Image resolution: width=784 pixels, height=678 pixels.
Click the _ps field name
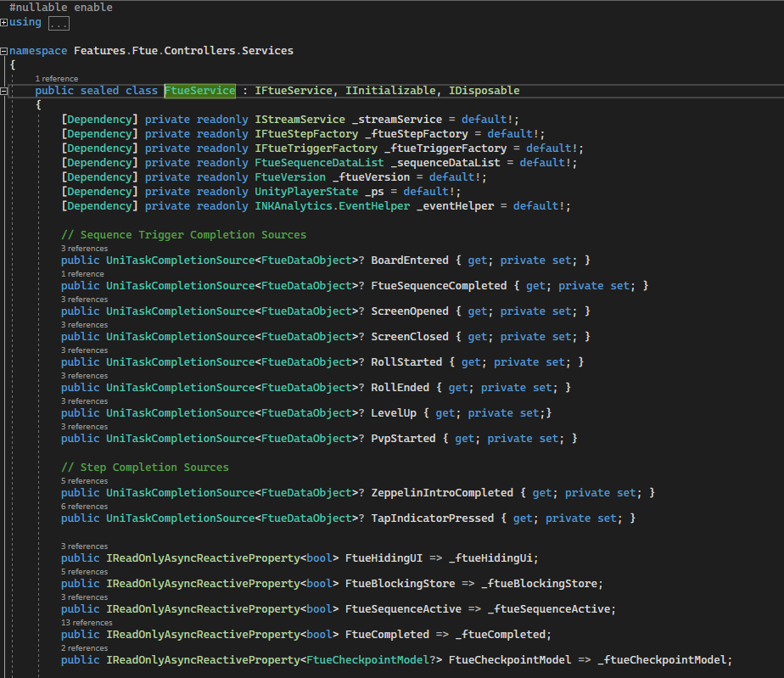pos(374,192)
